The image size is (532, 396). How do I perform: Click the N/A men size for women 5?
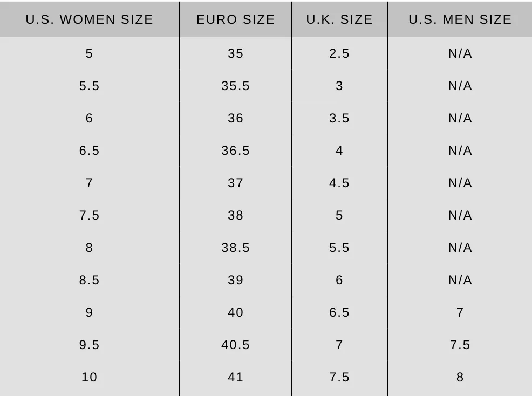click(460, 53)
